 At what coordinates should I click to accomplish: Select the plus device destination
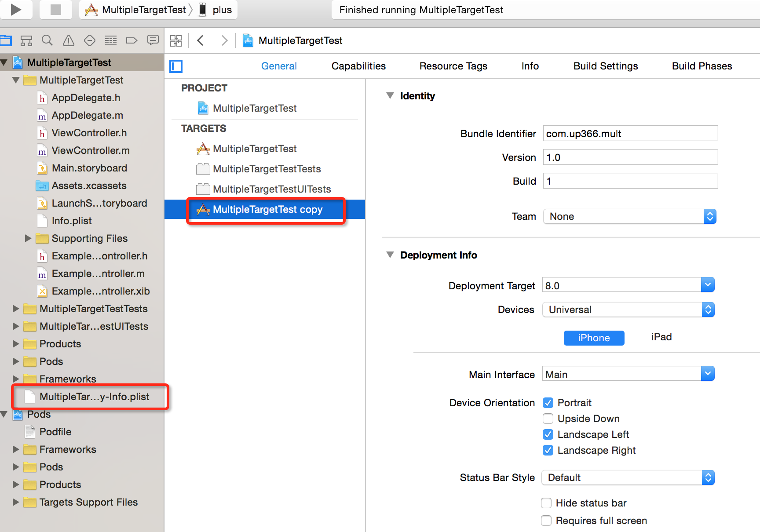coord(216,10)
